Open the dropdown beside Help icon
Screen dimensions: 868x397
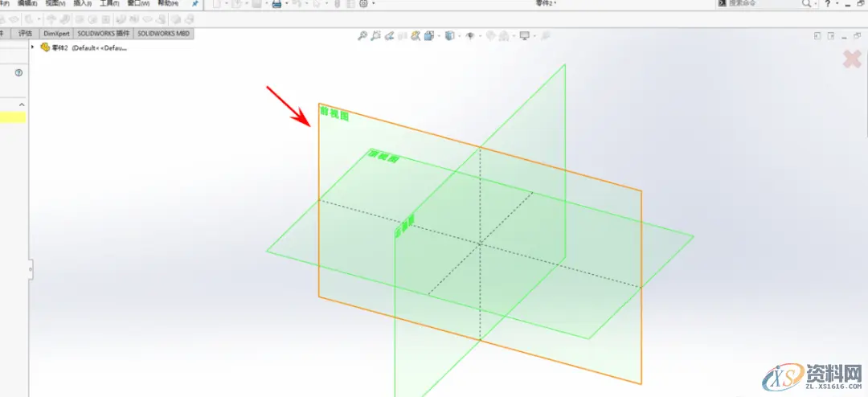coord(837,3)
